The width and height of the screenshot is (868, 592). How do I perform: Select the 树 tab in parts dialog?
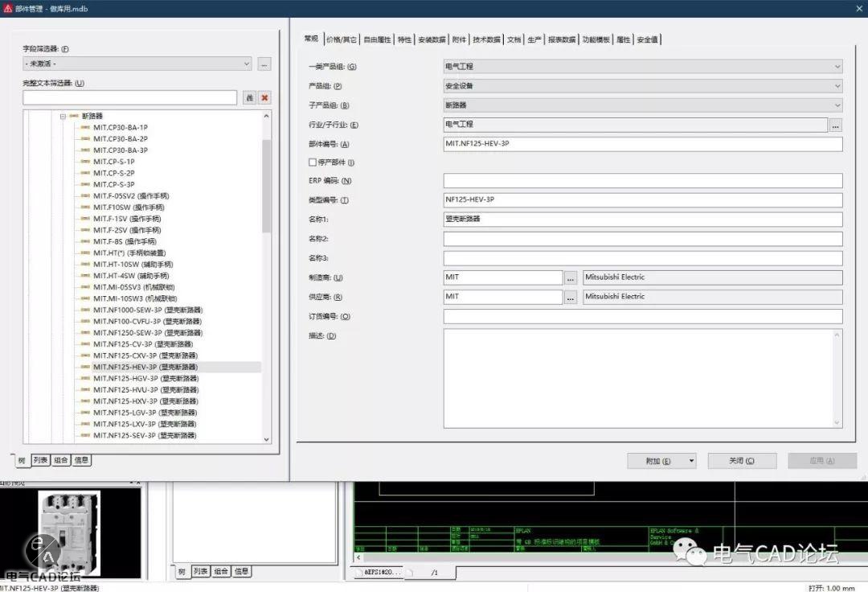point(21,461)
